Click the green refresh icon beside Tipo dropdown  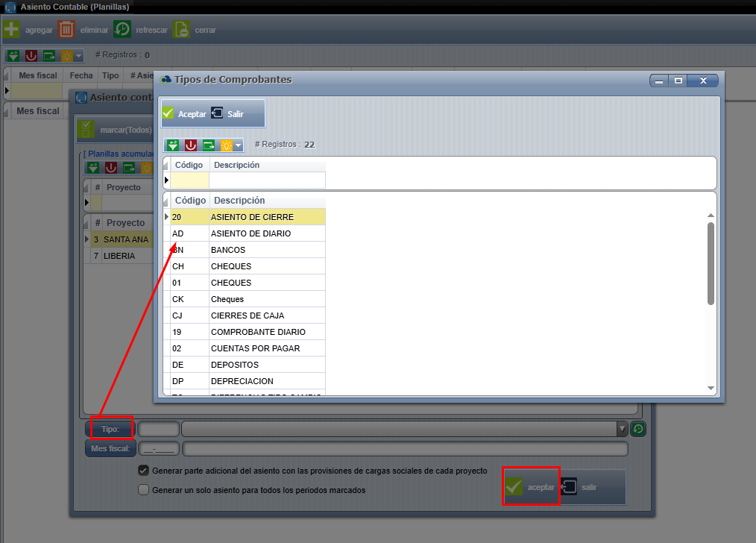click(638, 429)
